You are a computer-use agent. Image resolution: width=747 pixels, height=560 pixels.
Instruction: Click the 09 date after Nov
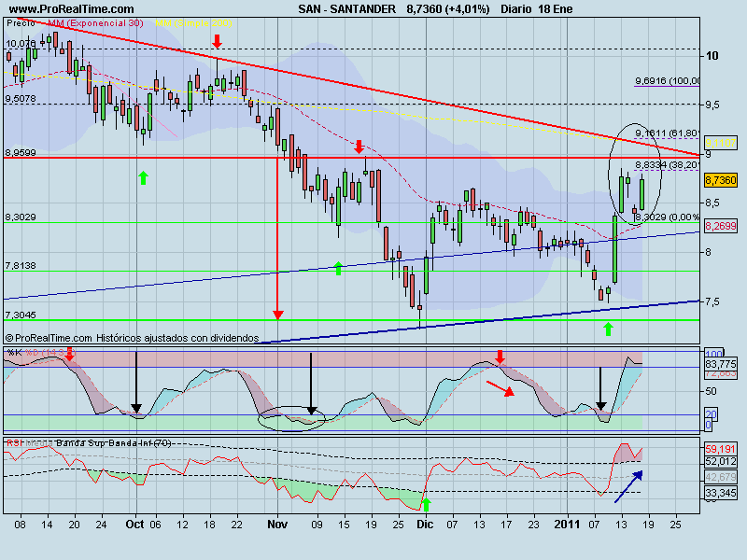(x=317, y=525)
